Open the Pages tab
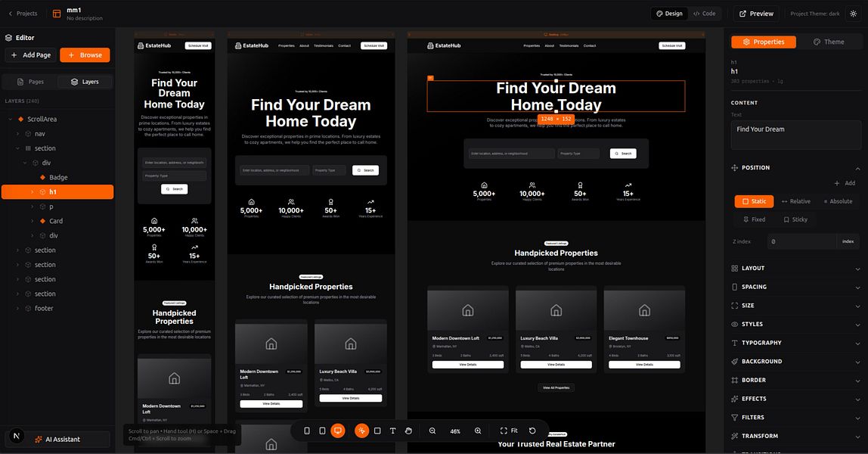The image size is (868, 454). click(30, 82)
